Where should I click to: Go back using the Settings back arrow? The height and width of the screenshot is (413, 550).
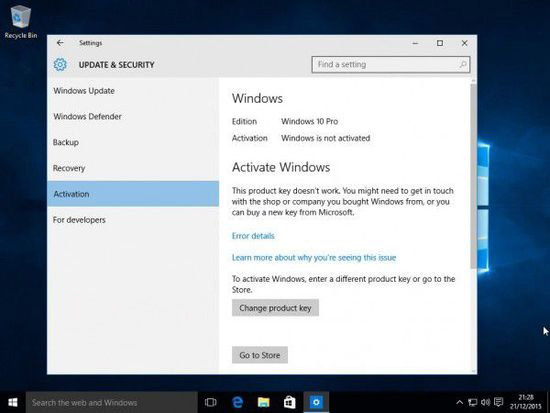pos(60,43)
